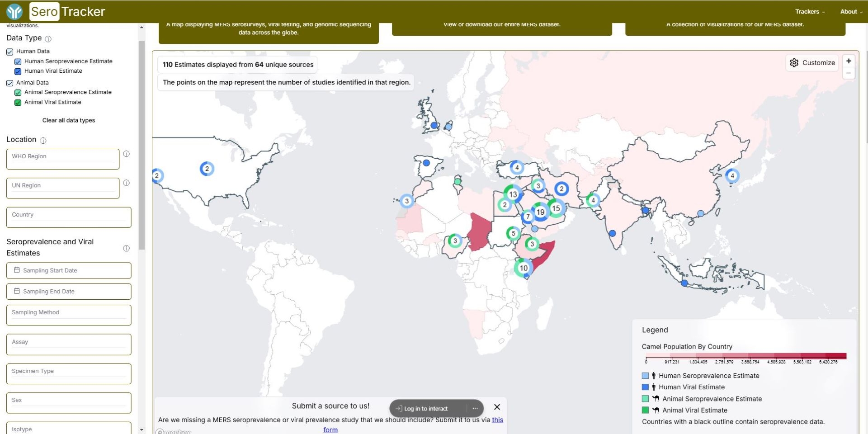Screen dimensions: 868x434
Task: Click Log in to interact button
Action: [422, 408]
